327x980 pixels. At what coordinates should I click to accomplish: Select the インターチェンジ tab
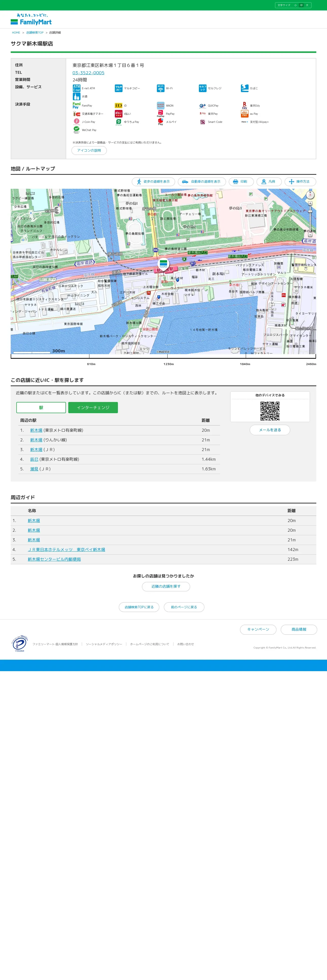tap(93, 408)
